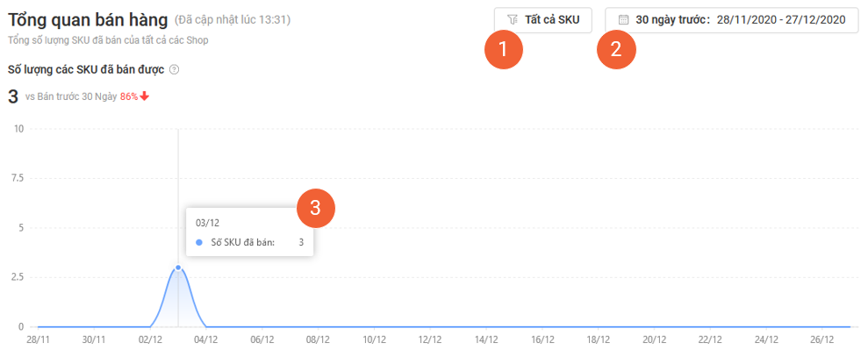Click the 26/12 x-axis date label
This screenshot has height=357, width=868.
[823, 339]
